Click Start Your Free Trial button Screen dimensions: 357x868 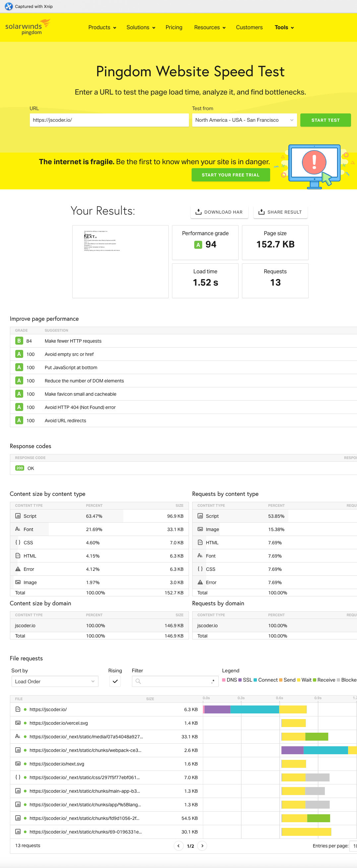click(x=231, y=174)
